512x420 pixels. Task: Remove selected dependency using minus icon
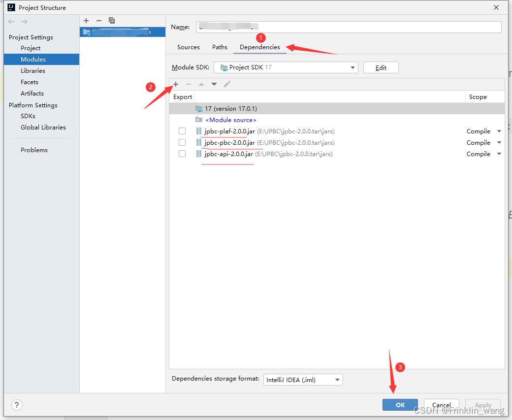click(189, 84)
